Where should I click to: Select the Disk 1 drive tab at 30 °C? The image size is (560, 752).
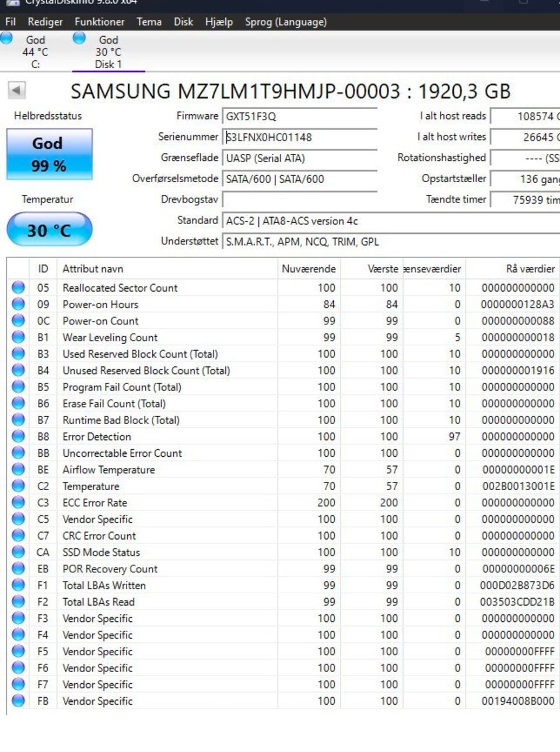(108, 51)
